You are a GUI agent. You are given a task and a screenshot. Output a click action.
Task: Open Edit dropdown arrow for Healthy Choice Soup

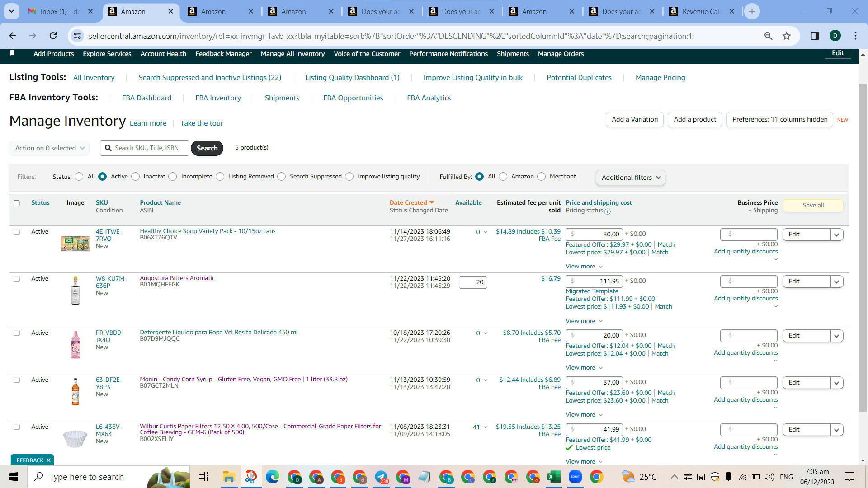pos(837,235)
